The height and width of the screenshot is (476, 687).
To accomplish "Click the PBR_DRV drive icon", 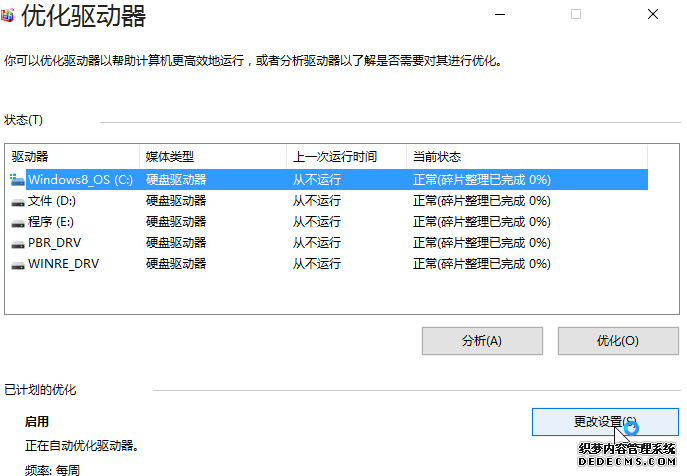I will click(x=18, y=244).
